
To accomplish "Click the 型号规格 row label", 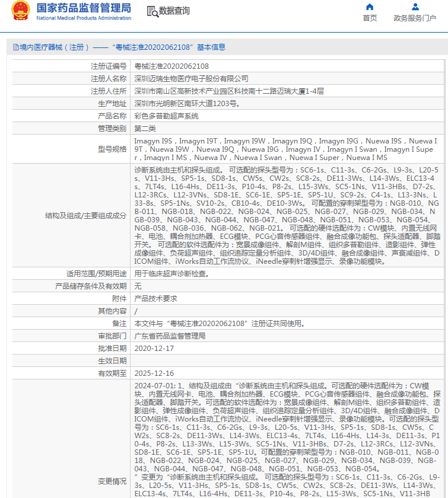I will coord(112,149).
